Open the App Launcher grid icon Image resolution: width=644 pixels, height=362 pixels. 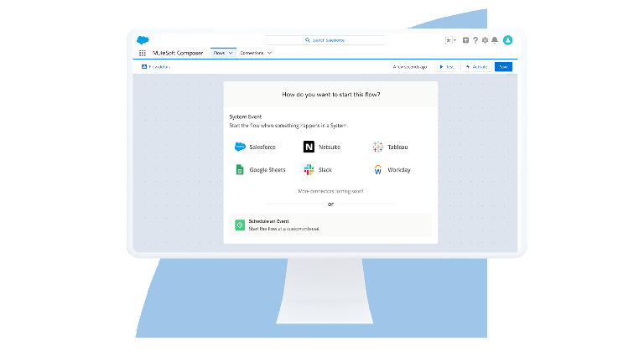[143, 53]
